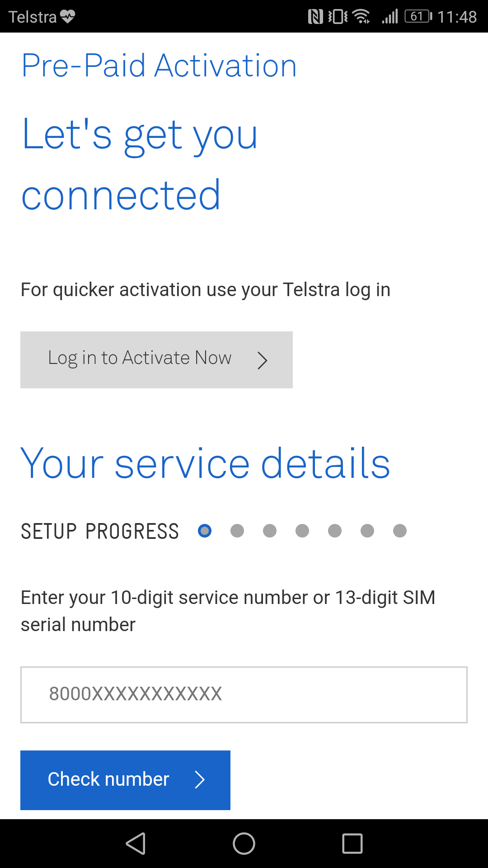Viewport: 488px width, 868px height.
Task: Click the chevron in Log in button
Action: 262,360
